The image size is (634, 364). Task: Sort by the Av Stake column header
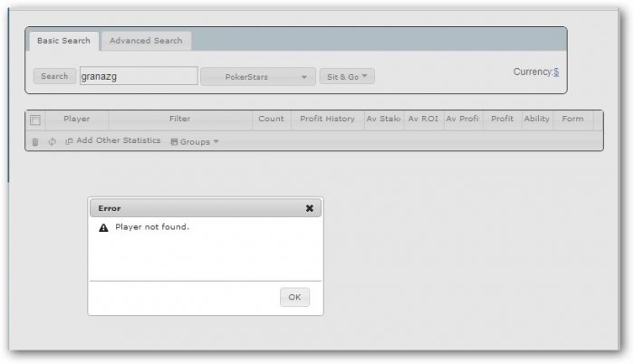pos(384,120)
